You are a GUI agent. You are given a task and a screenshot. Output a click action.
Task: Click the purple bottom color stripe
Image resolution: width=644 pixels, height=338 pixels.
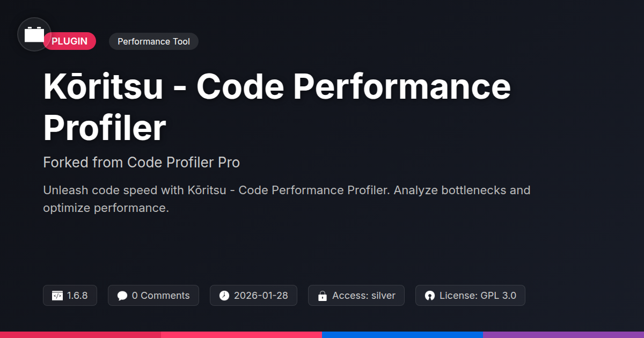tap(563, 334)
